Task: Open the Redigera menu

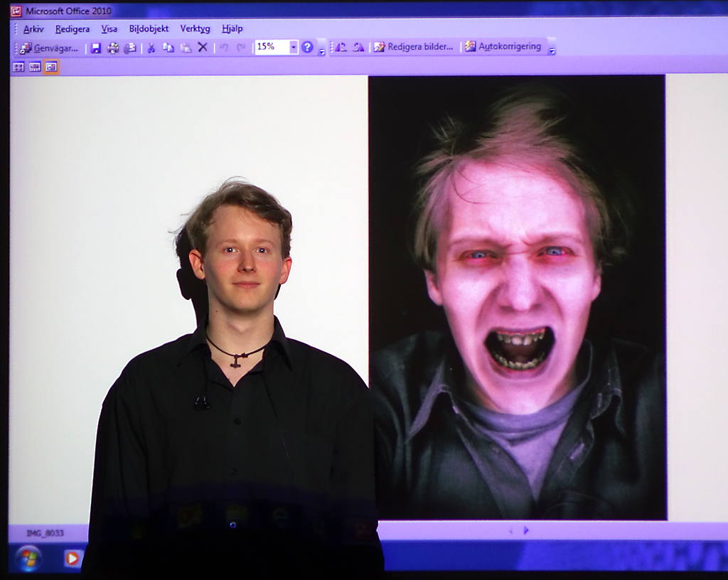Action: pyautogui.click(x=72, y=28)
